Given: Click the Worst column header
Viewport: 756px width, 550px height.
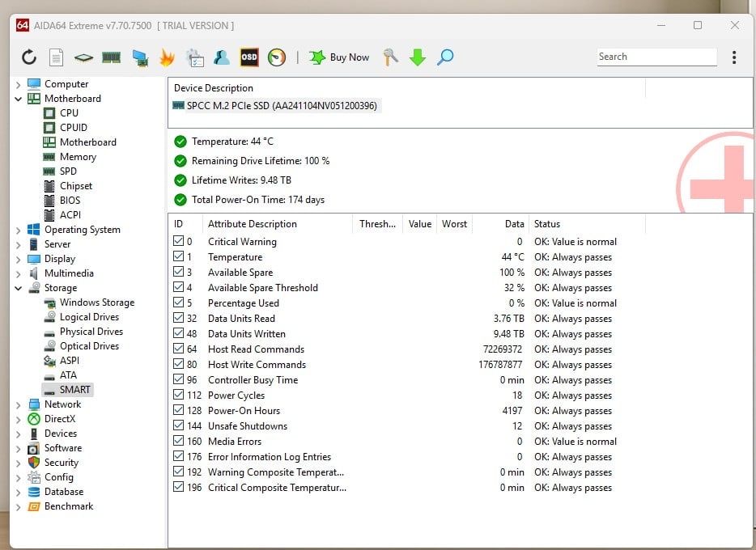Looking at the screenshot, I should [454, 224].
